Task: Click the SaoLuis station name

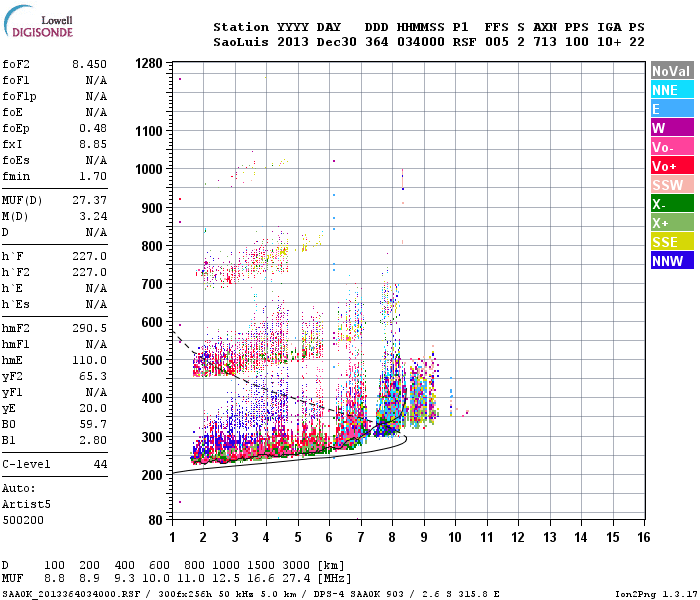Action: tap(241, 42)
